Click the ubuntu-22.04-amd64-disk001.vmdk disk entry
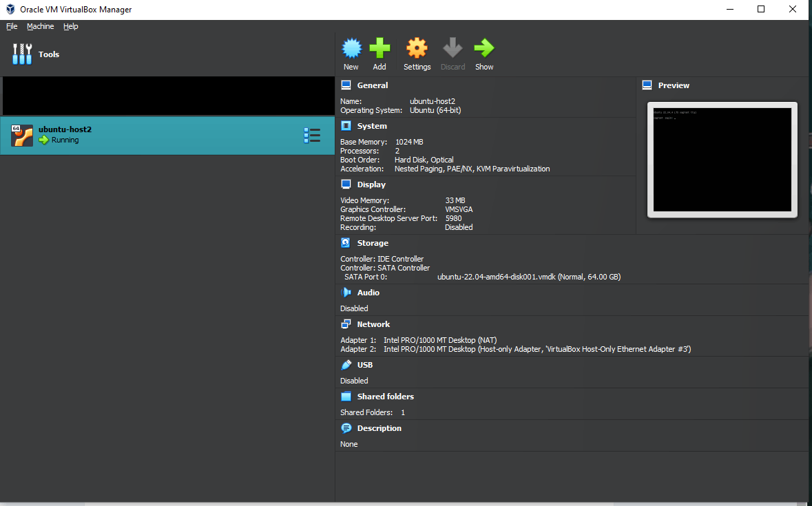The image size is (812, 506). (529, 277)
